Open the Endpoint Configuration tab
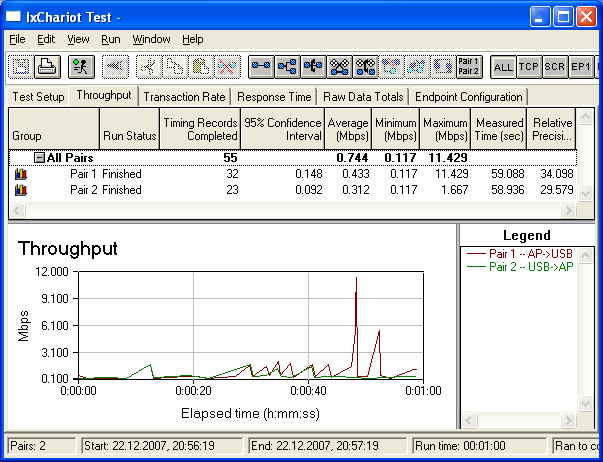The image size is (603, 462). pos(469,97)
